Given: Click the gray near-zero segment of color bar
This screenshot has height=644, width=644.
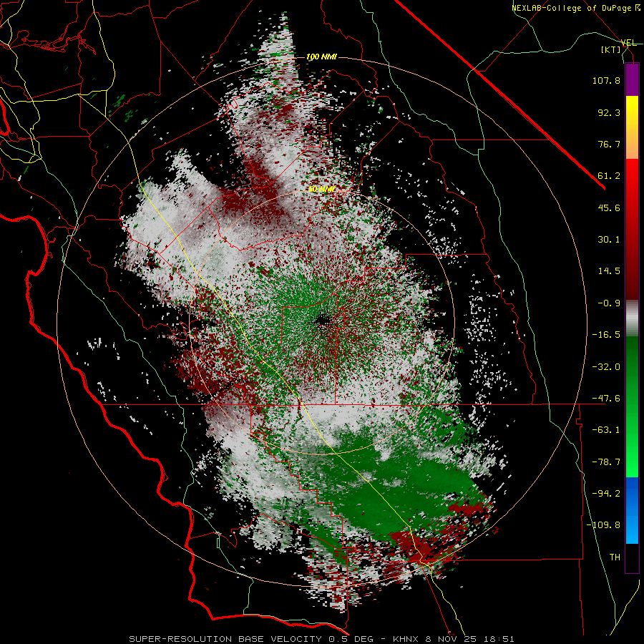Looking at the screenshot, I should pos(632,318).
